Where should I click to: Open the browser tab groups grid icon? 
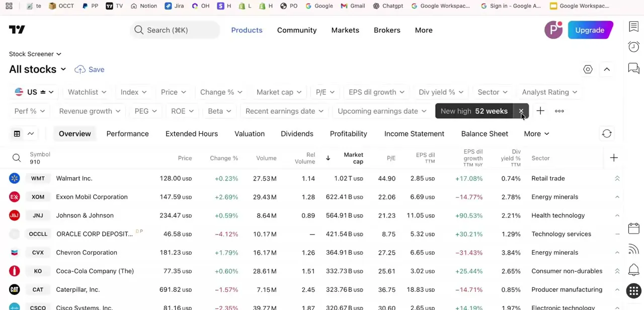[9, 6]
